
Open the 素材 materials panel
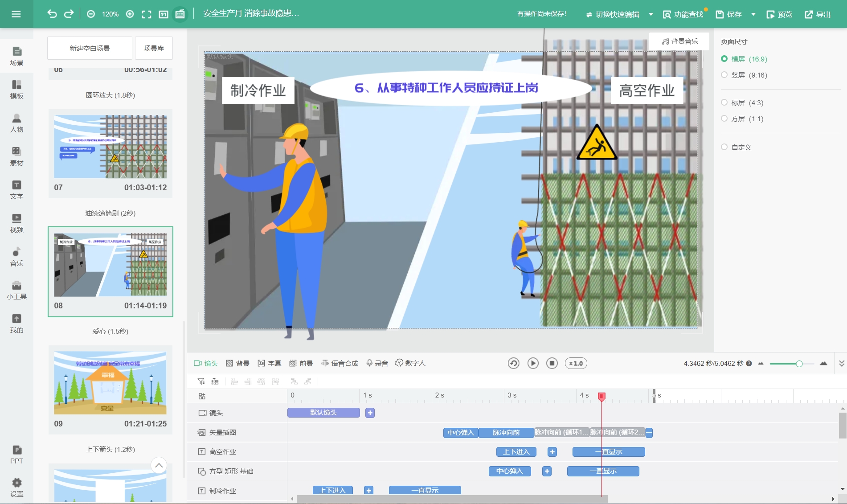click(16, 156)
